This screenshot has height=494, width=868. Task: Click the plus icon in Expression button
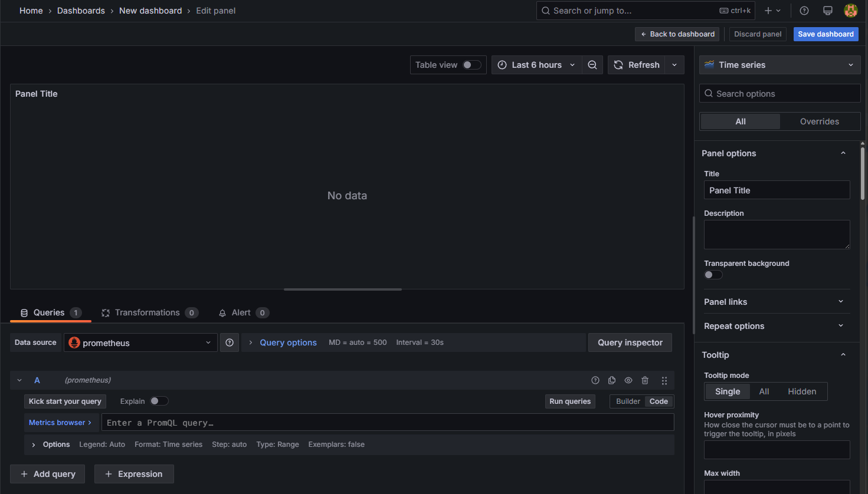(109, 474)
